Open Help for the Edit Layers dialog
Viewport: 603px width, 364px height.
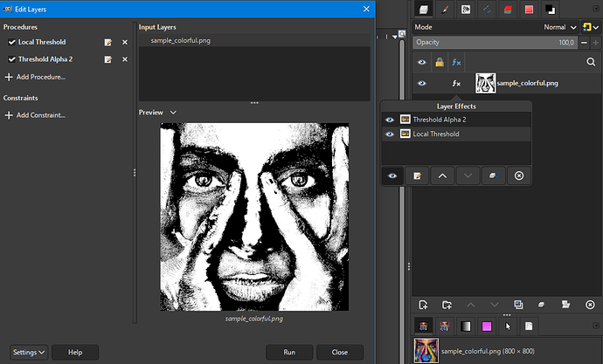click(75, 352)
